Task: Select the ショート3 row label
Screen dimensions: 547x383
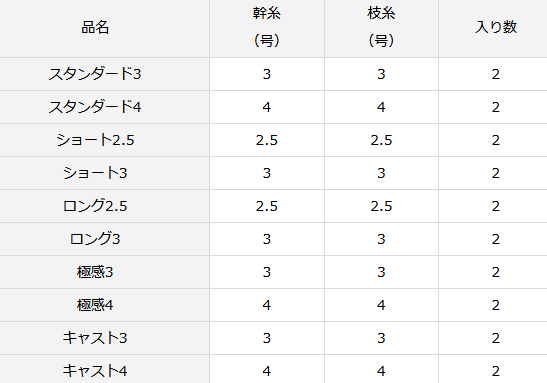Action: (95, 173)
